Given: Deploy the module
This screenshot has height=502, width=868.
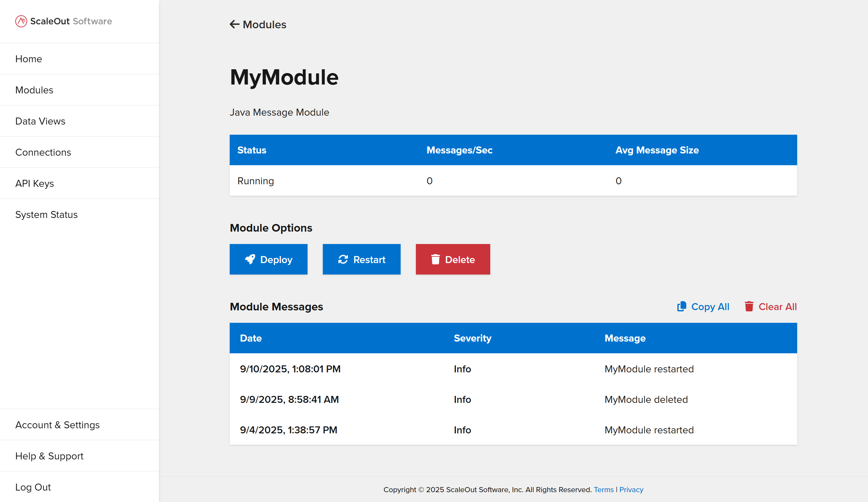Looking at the screenshot, I should 268,260.
